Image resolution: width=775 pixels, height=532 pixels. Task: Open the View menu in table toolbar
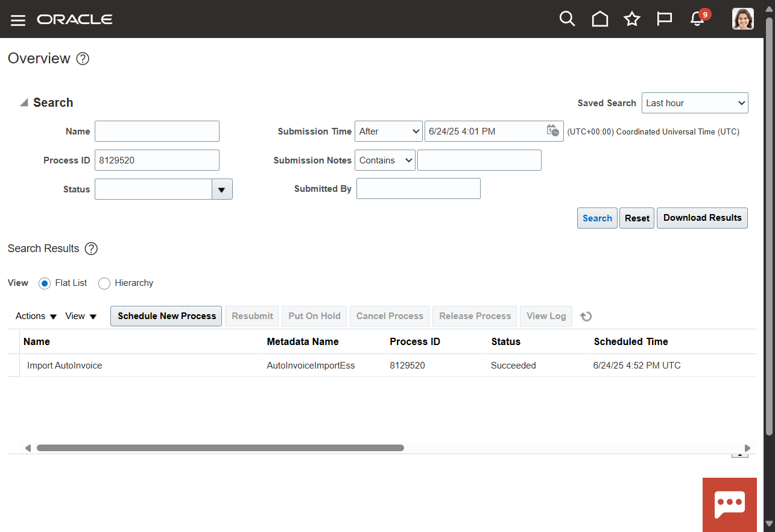point(81,316)
